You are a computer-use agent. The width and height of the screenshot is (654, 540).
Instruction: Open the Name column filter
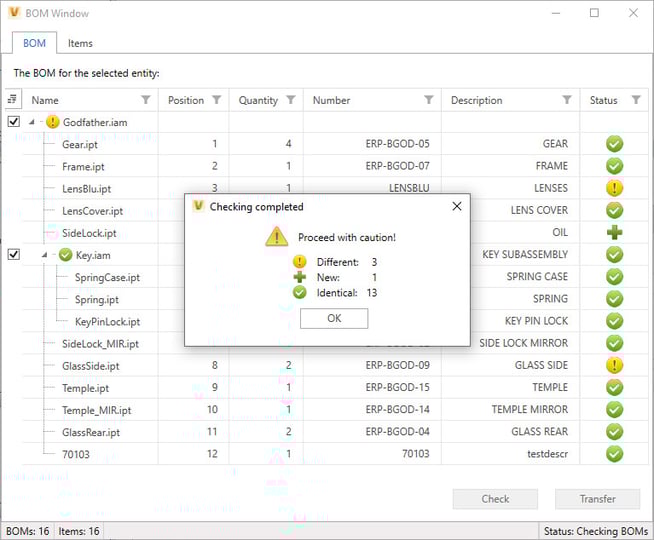(x=146, y=100)
